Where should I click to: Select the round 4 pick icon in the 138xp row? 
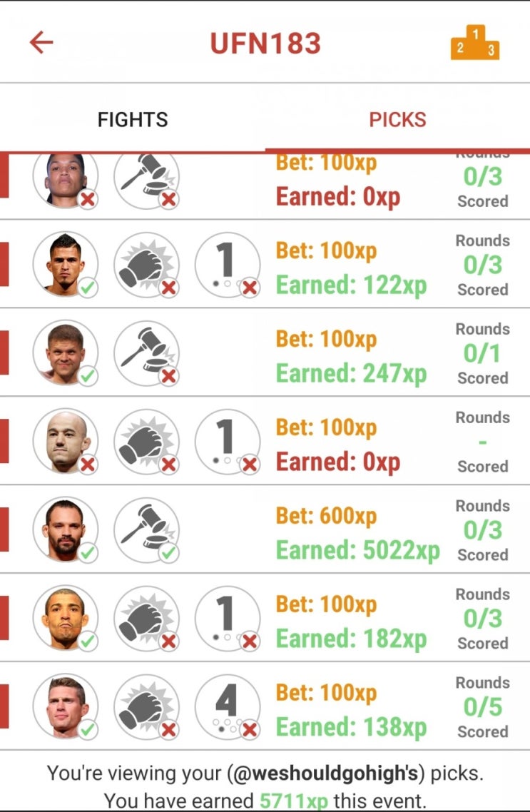point(228,707)
